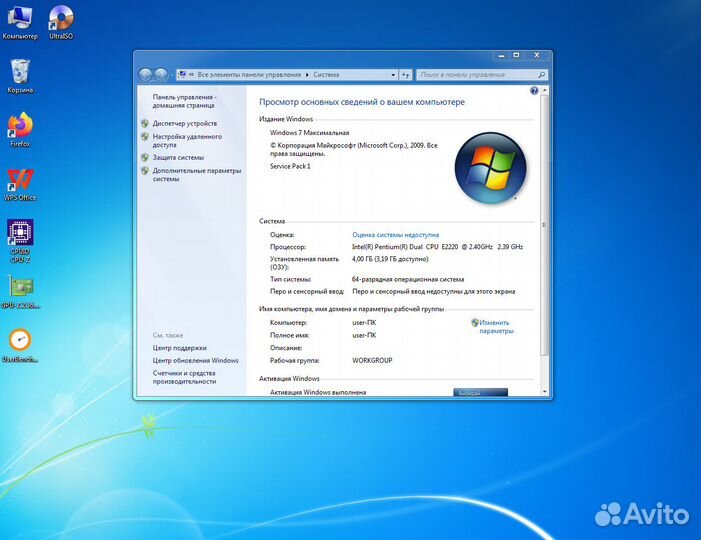701x540 pixels.
Task: Select the Service Pack 1 text
Action: (290, 166)
